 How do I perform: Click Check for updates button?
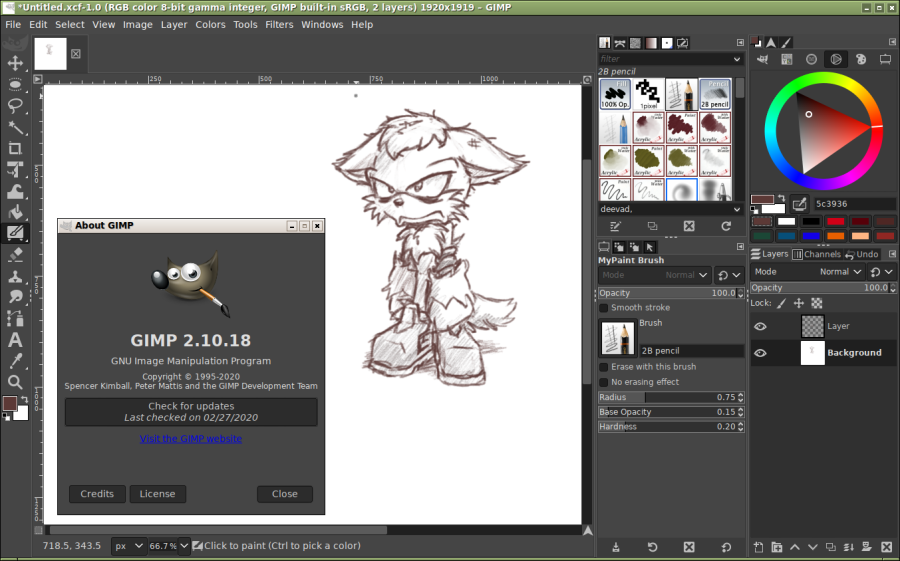point(191,412)
